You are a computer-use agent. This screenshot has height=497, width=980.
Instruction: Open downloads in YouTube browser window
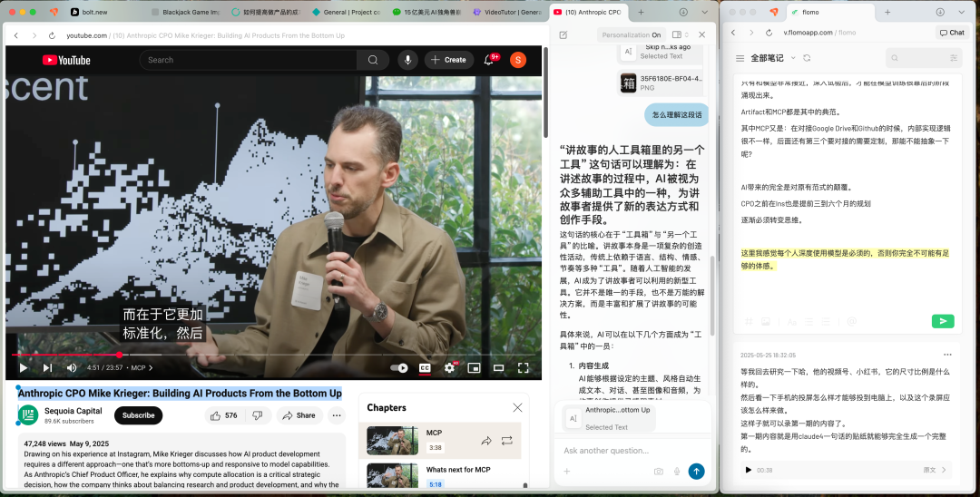click(684, 12)
